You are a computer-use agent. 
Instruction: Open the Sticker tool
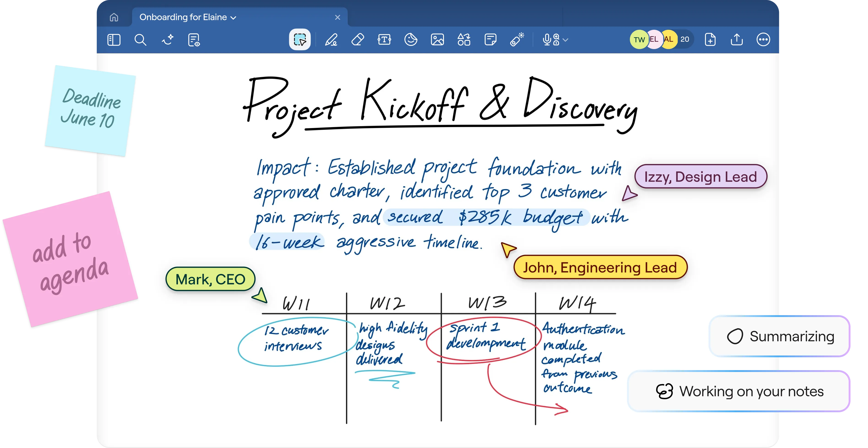point(410,40)
